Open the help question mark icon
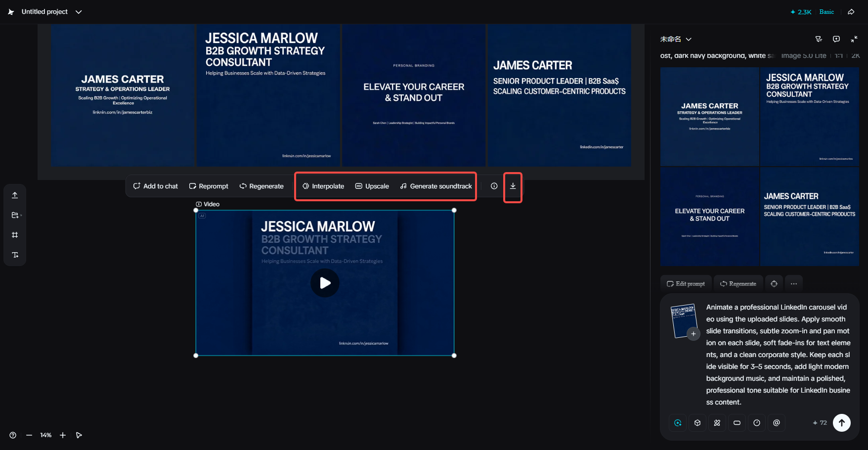868x450 pixels. (x=13, y=435)
